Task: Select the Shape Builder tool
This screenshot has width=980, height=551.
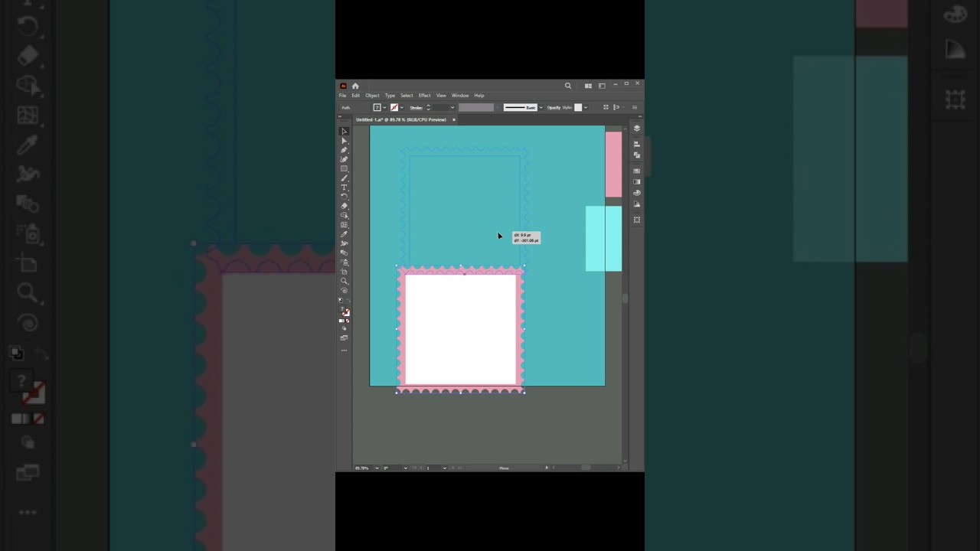Action: [x=344, y=216]
